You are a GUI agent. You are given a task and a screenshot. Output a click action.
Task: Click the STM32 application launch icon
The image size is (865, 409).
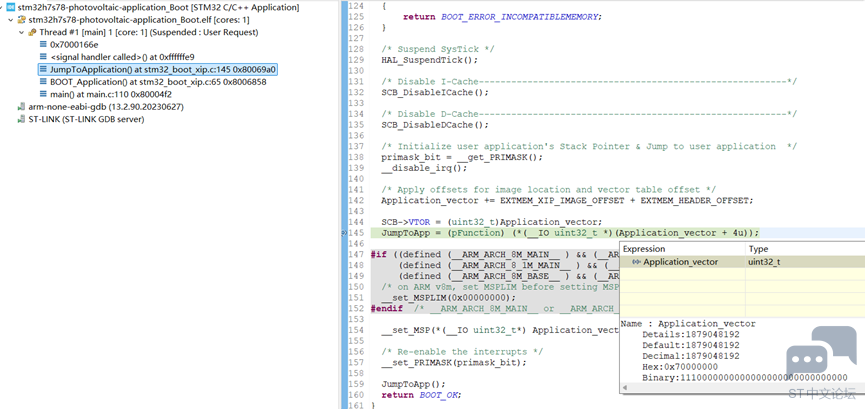click(10, 8)
